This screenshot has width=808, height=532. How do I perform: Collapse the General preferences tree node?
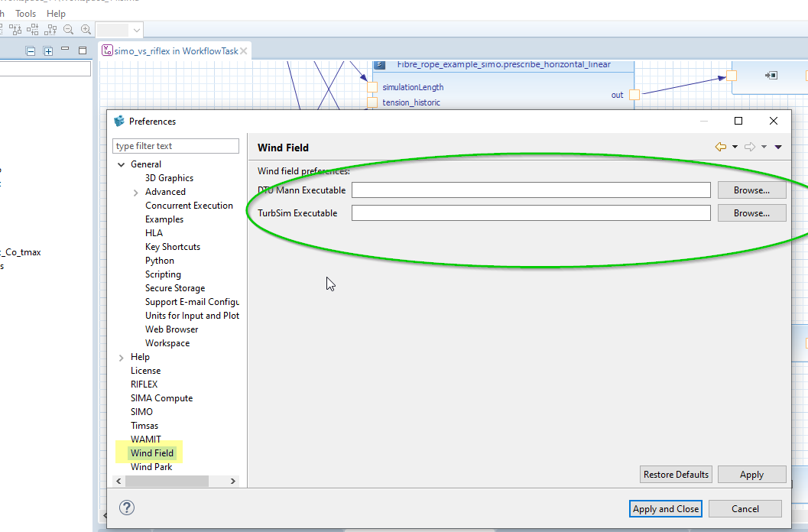[121, 164]
